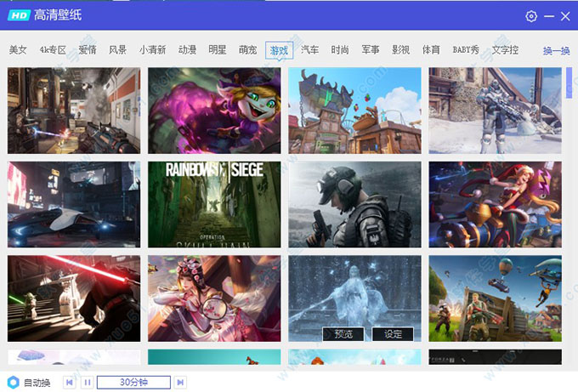
Task: Select the 体育 tab
Action: [431, 50]
